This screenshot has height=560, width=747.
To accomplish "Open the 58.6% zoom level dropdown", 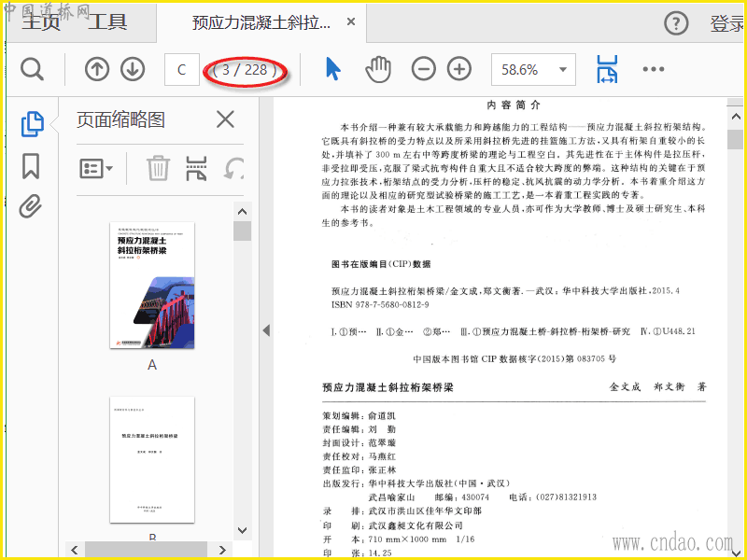I will (x=533, y=69).
